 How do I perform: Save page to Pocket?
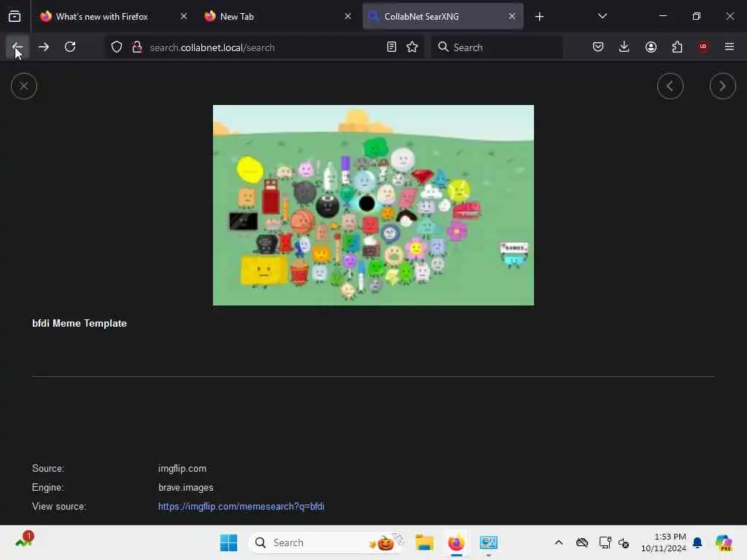click(x=598, y=47)
